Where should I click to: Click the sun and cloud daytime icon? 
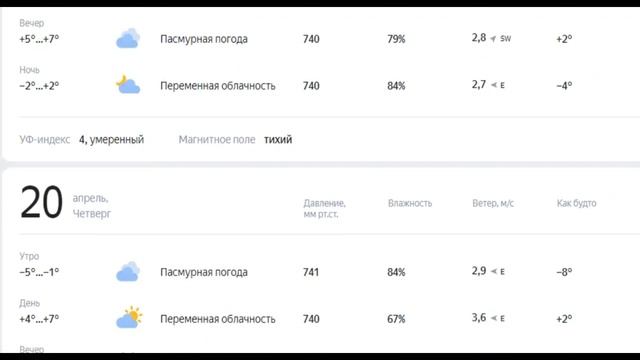tap(129, 317)
